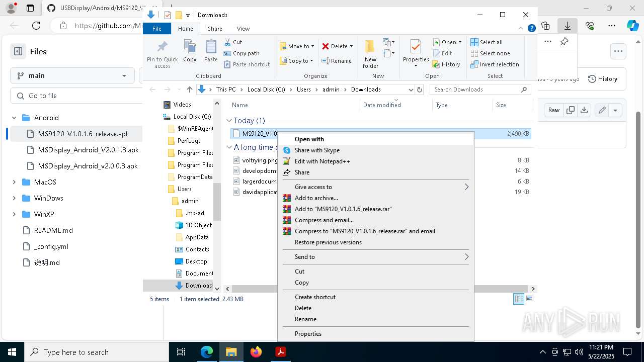This screenshot has width=644, height=362.
Task: Open README.md in file tree
Action: pos(53,230)
